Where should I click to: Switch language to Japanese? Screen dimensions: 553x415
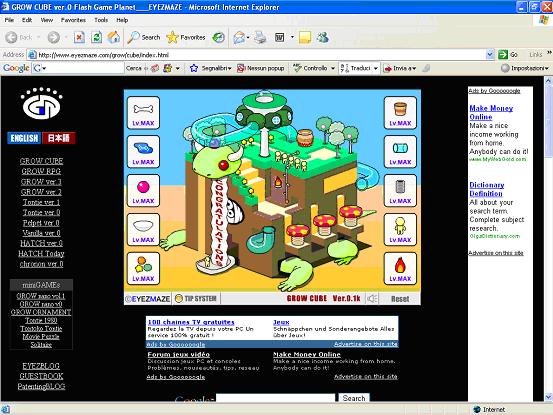59,138
